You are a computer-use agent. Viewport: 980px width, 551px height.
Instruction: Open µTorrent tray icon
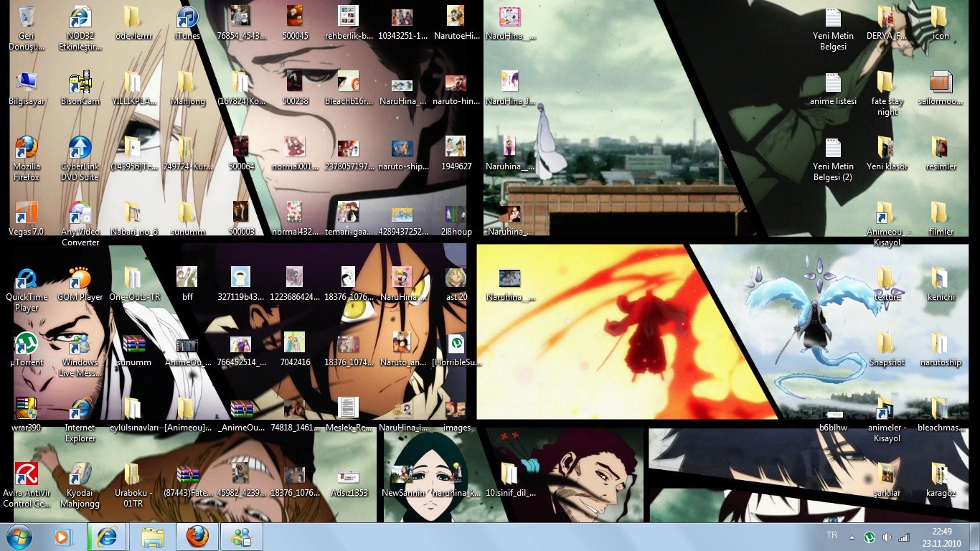pyautogui.click(x=870, y=537)
